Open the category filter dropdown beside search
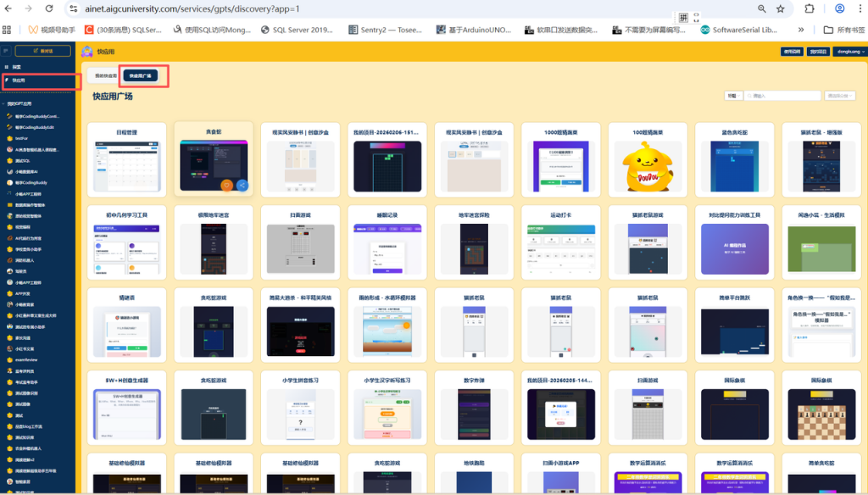Viewport: 868px width, 495px height. point(840,96)
